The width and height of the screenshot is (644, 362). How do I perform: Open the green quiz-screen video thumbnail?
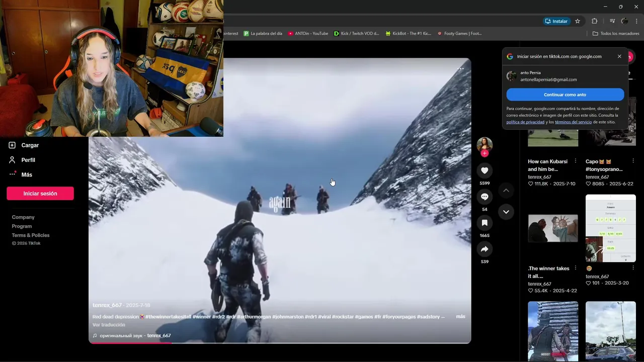click(x=611, y=228)
